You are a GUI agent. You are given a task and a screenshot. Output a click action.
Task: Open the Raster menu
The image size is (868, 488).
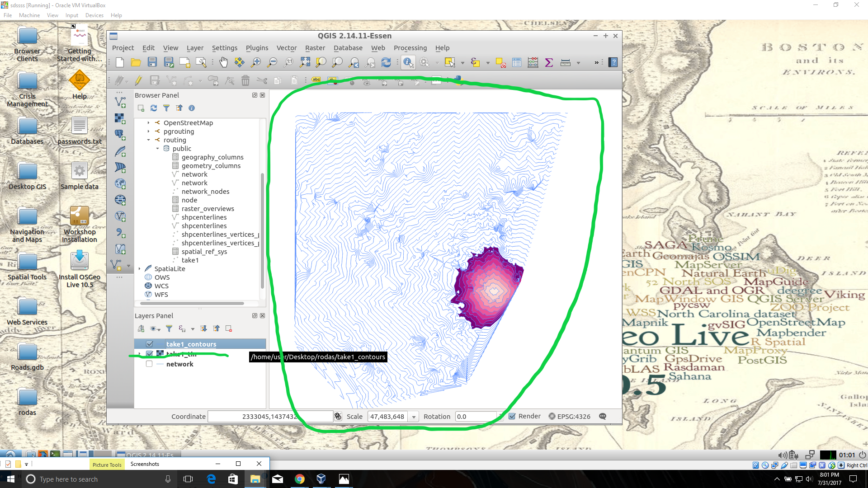(x=315, y=48)
